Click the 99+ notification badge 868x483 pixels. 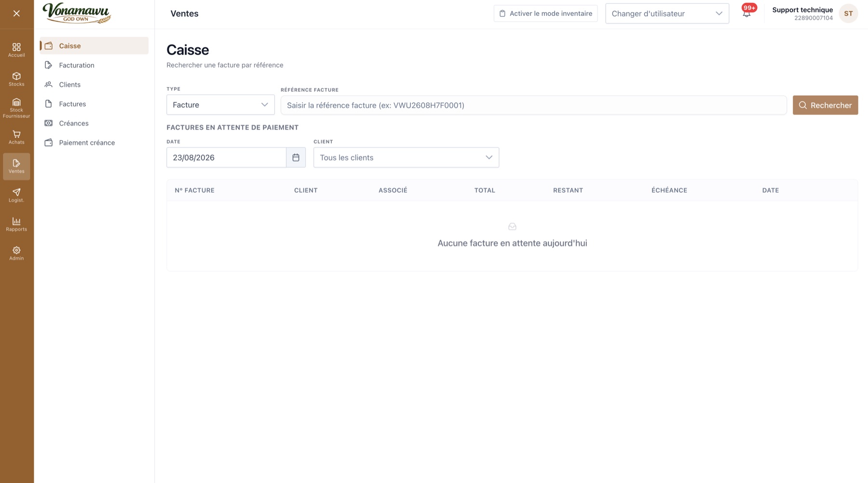[749, 8]
